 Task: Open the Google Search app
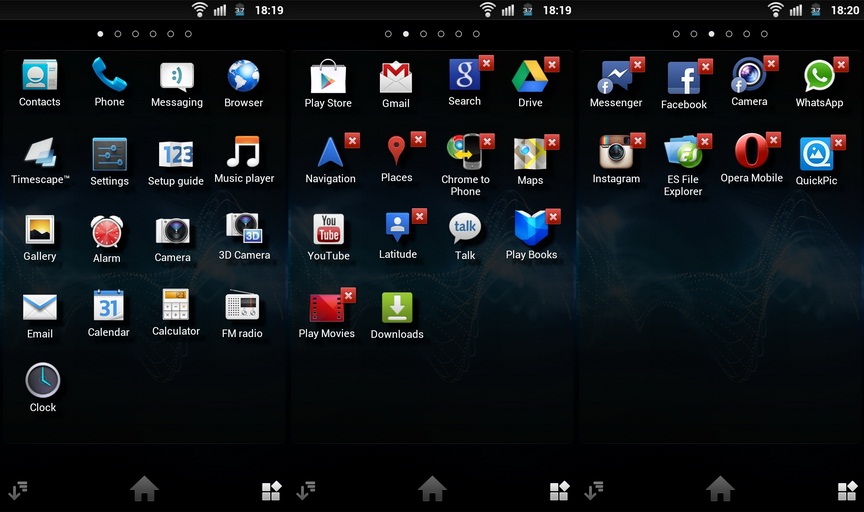point(464,74)
